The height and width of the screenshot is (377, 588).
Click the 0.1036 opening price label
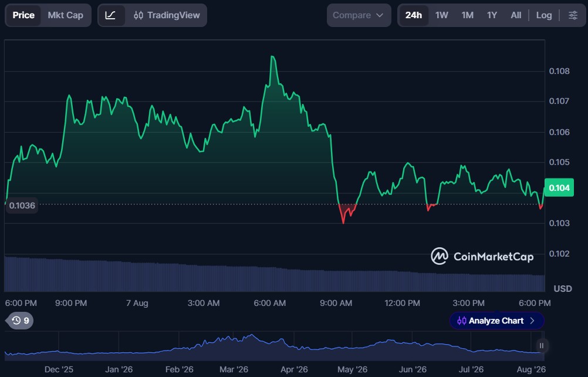click(x=22, y=206)
